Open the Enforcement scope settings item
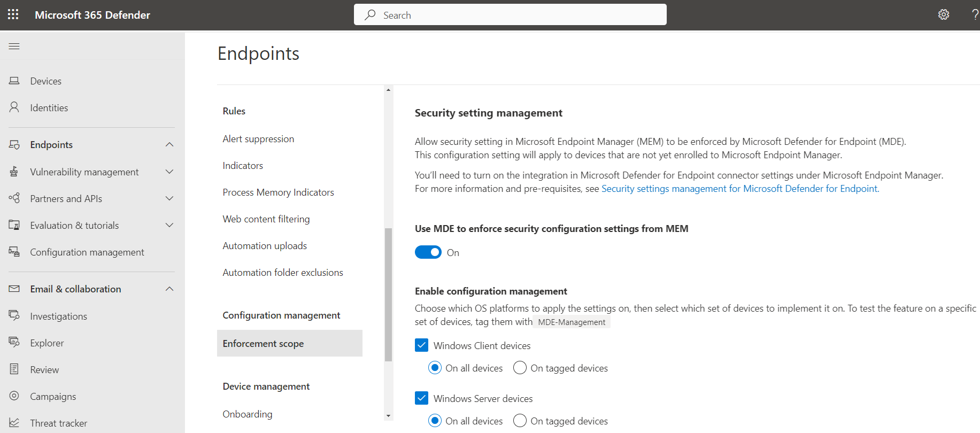980x433 pixels. (x=263, y=344)
